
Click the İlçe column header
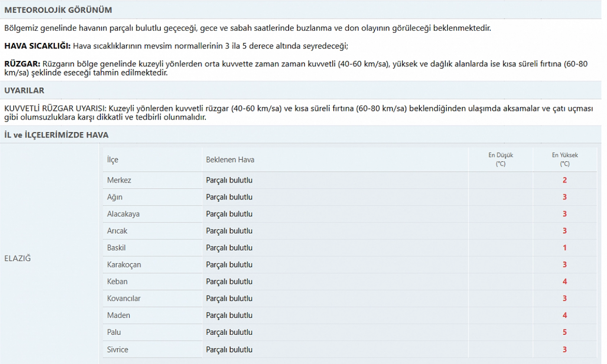pos(113,160)
